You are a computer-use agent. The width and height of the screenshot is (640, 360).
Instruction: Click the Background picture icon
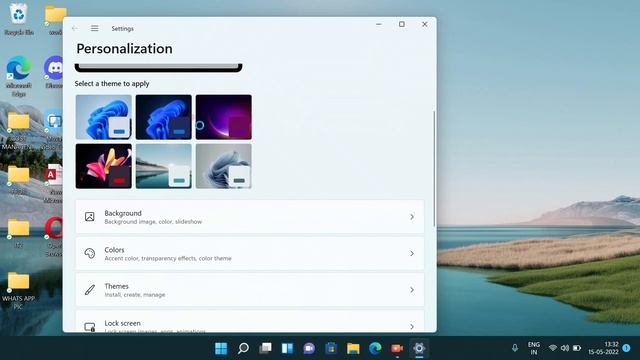click(x=90, y=217)
